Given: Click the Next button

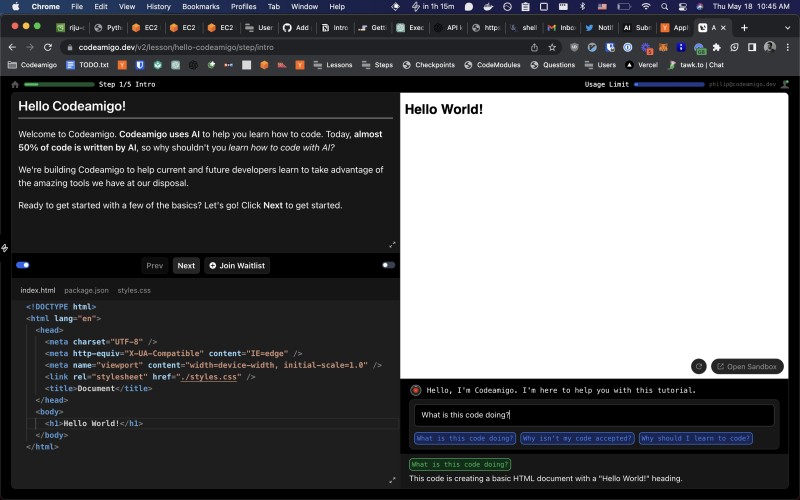Looking at the screenshot, I should [x=186, y=265].
